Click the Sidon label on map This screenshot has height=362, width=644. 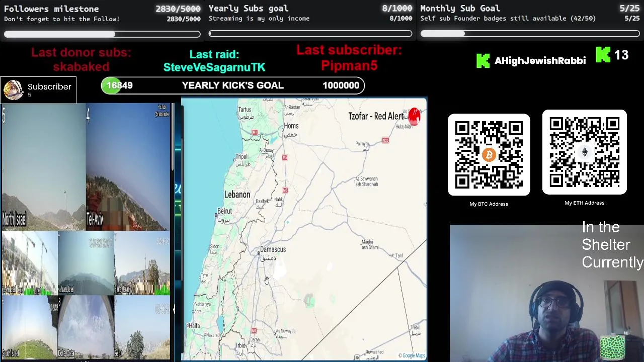pos(215,246)
